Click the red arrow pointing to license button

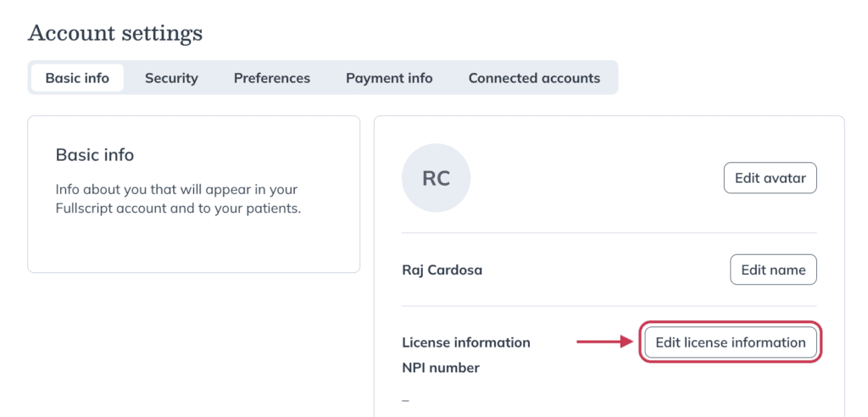click(604, 342)
